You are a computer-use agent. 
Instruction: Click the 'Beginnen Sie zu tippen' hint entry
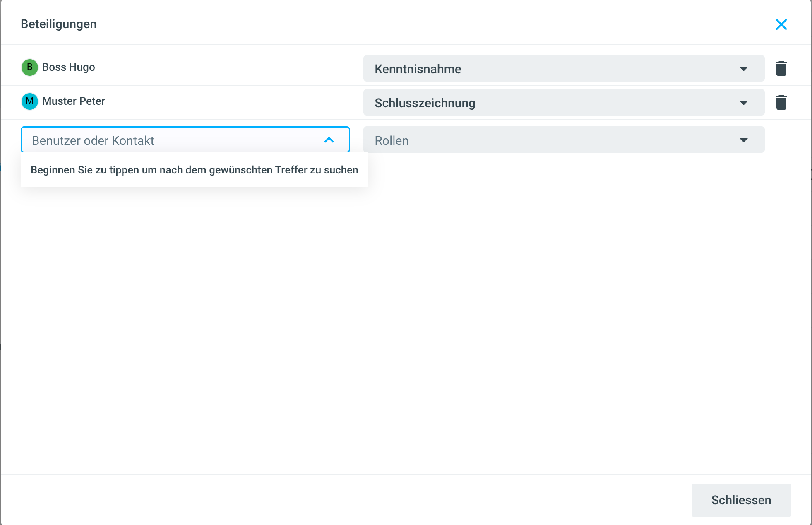pos(194,170)
